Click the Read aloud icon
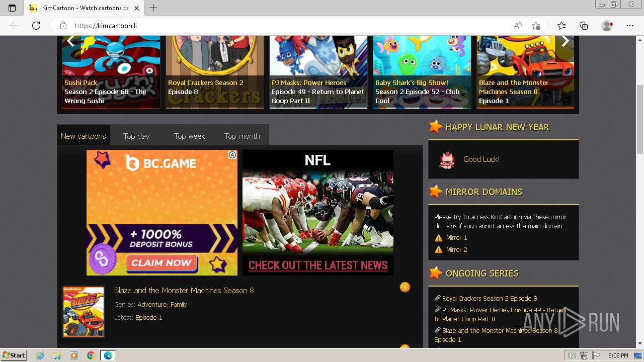Image resolution: width=644 pixels, height=362 pixels. (518, 26)
